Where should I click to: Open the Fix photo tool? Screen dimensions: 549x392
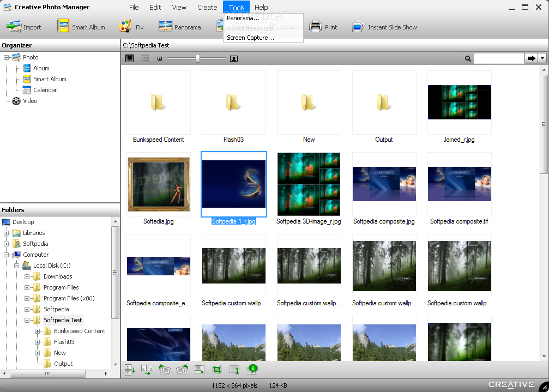[131, 27]
